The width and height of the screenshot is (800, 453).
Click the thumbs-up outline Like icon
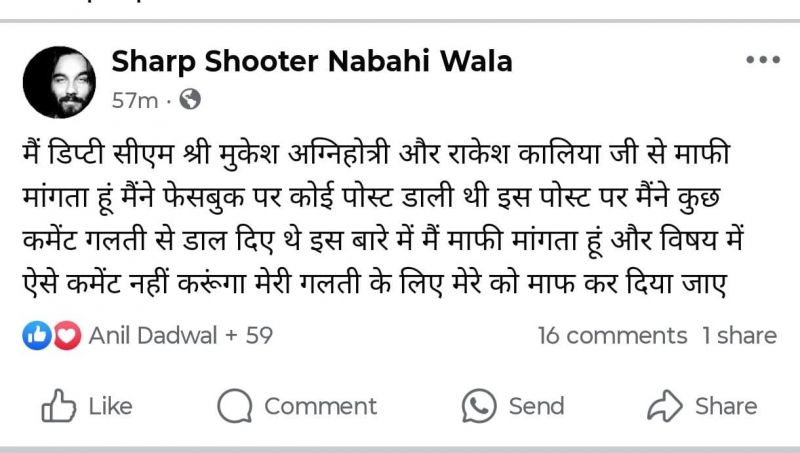(57, 406)
